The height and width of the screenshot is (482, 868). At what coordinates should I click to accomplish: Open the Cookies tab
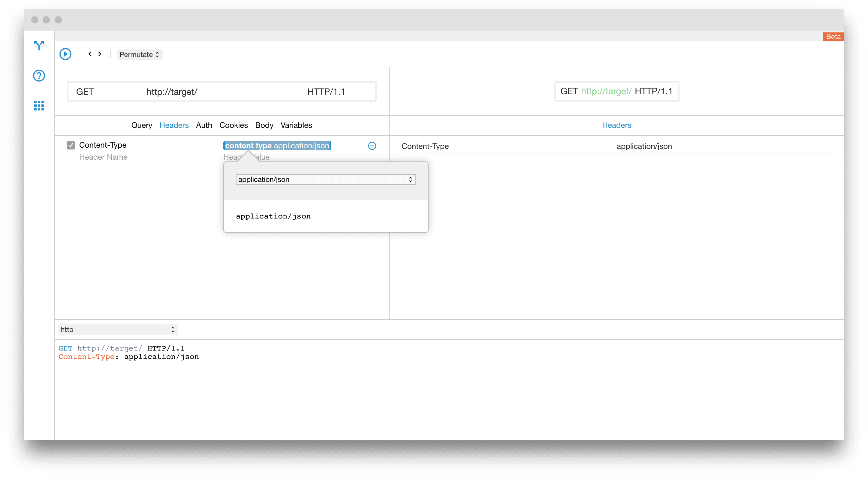click(x=234, y=125)
